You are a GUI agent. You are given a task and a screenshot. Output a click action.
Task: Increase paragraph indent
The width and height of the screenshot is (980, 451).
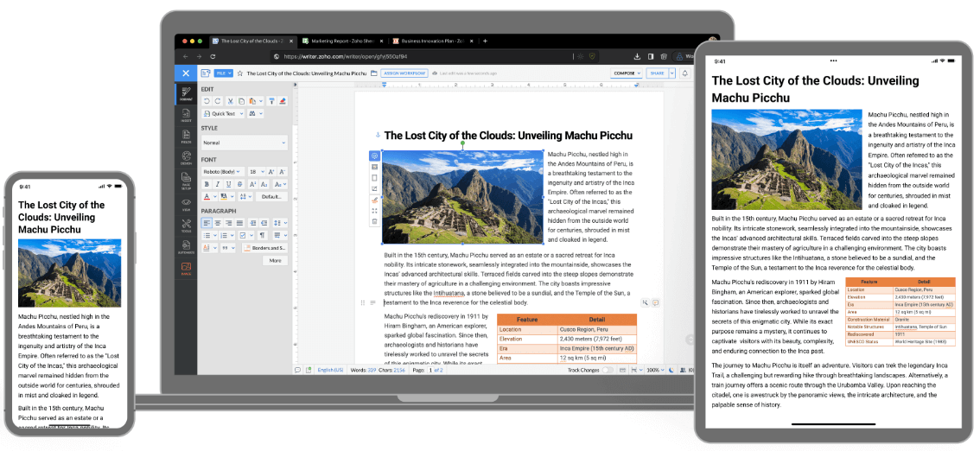coord(252,223)
